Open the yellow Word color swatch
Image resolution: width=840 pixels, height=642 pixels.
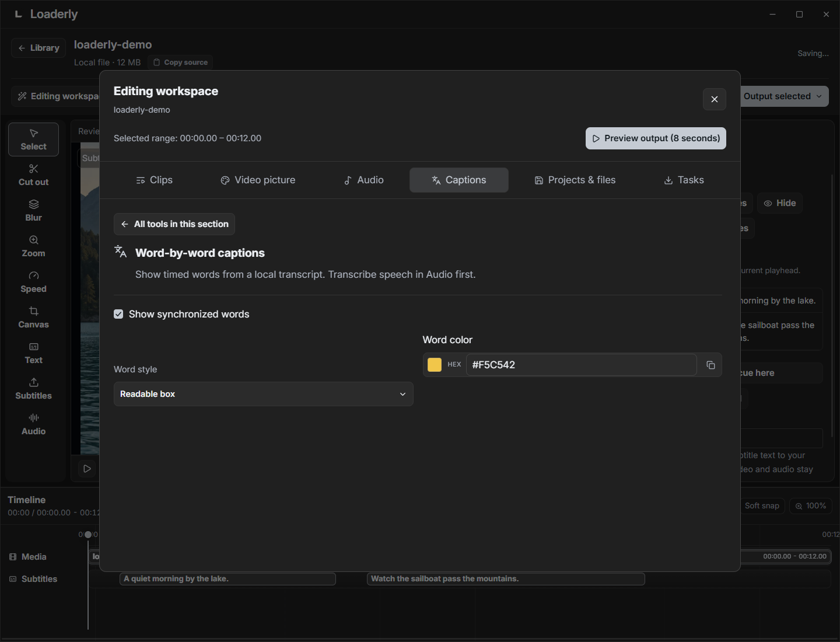(435, 365)
